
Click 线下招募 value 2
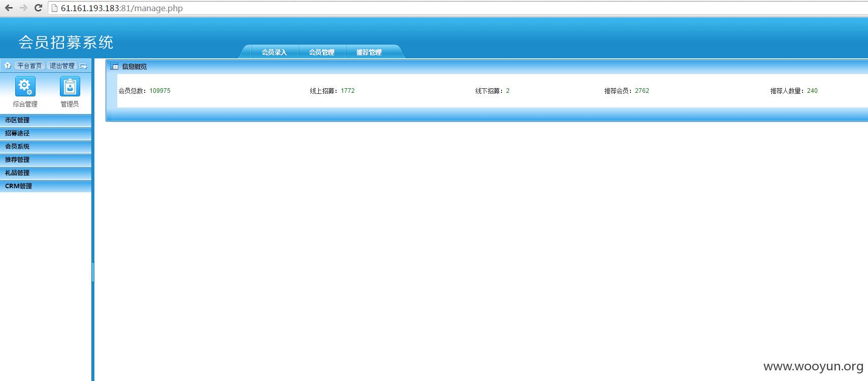[508, 91]
